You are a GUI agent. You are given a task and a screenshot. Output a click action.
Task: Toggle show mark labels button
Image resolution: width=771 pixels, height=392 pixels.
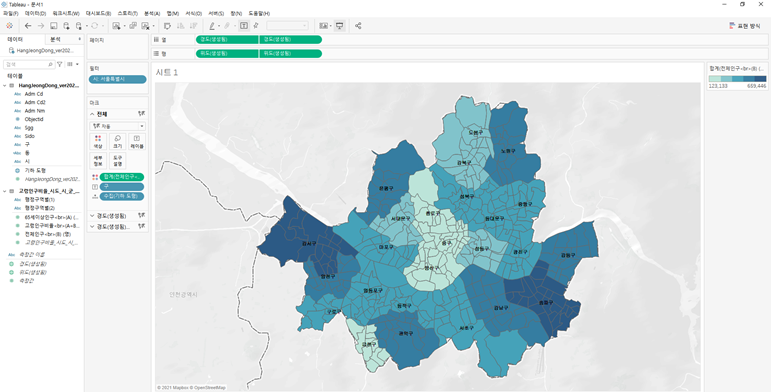pyautogui.click(x=243, y=26)
